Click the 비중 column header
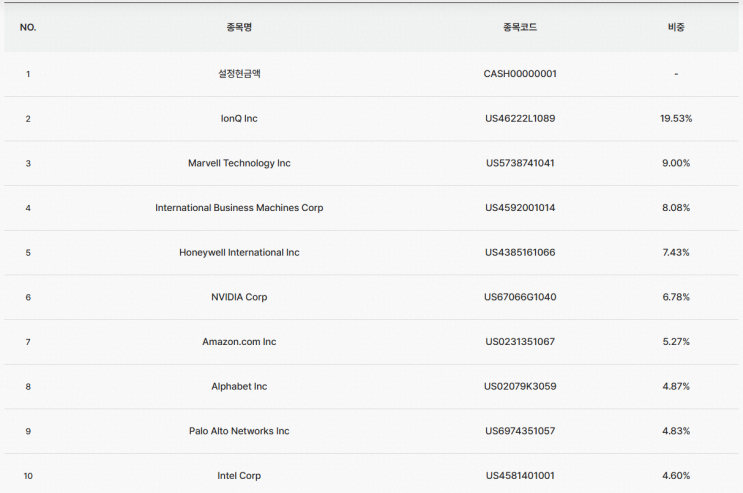 [x=676, y=27]
